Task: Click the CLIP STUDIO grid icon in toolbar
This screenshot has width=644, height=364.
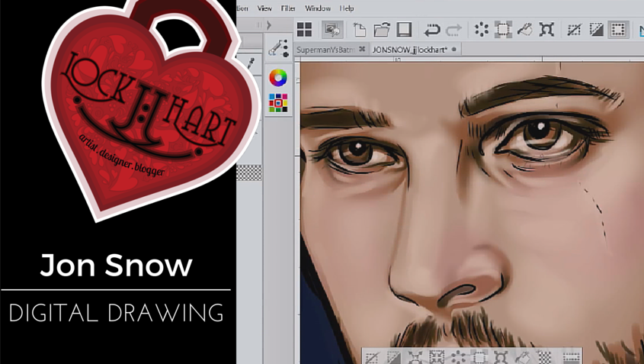Action: (304, 30)
